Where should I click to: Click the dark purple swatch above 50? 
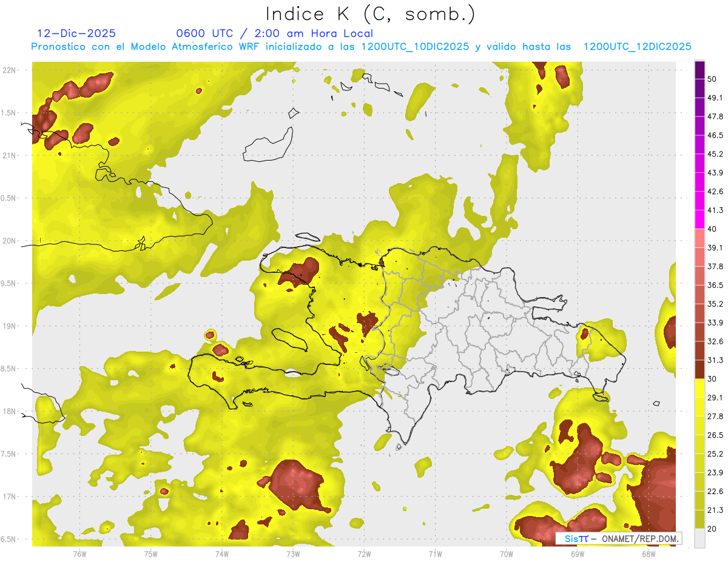point(699,70)
